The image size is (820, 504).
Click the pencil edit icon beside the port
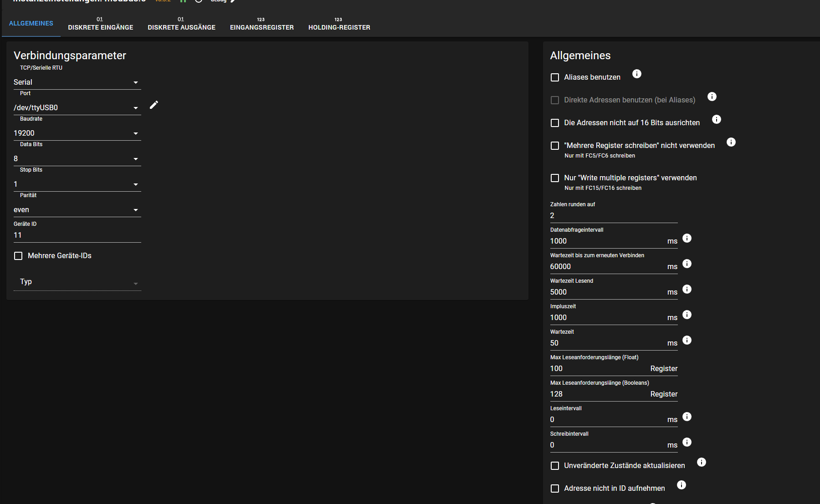point(154,105)
